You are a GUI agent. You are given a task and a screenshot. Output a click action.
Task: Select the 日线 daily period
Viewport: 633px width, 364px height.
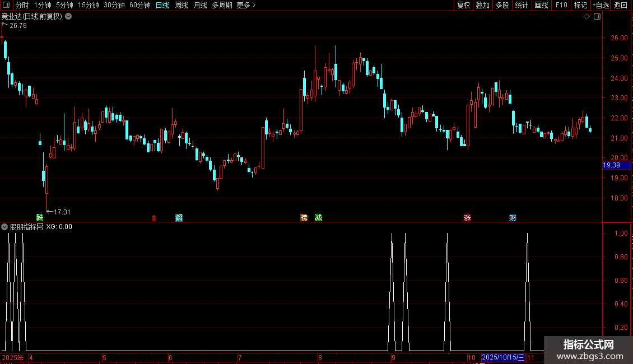pyautogui.click(x=162, y=5)
